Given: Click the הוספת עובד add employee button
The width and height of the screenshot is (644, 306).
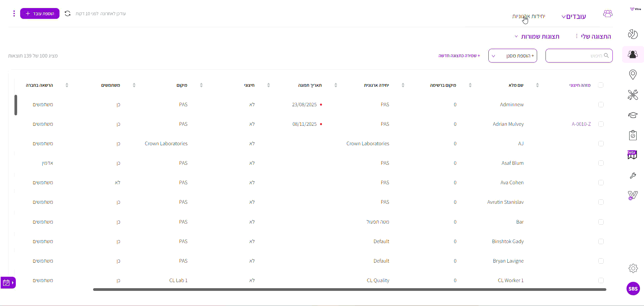Looking at the screenshot, I should [40, 13].
